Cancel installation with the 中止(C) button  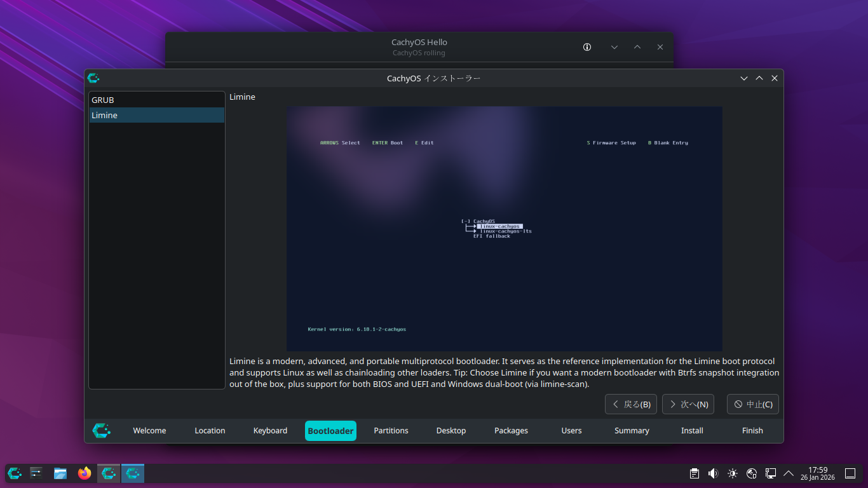[753, 404]
